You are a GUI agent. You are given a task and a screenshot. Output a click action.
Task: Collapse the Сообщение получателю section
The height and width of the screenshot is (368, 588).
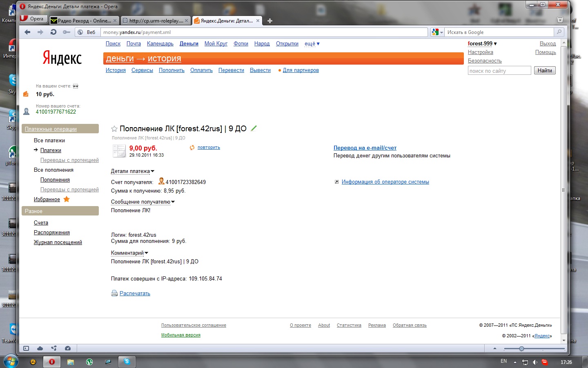click(x=143, y=202)
